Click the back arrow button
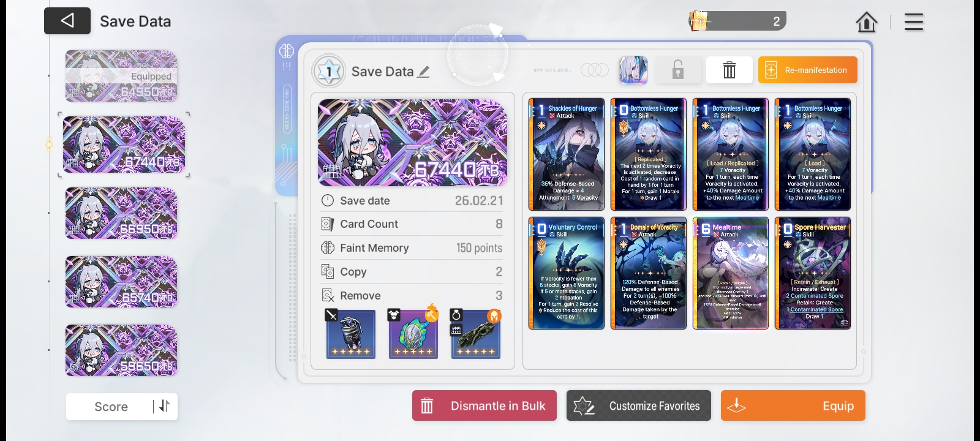Viewport: 980px width, 441px height. click(67, 21)
